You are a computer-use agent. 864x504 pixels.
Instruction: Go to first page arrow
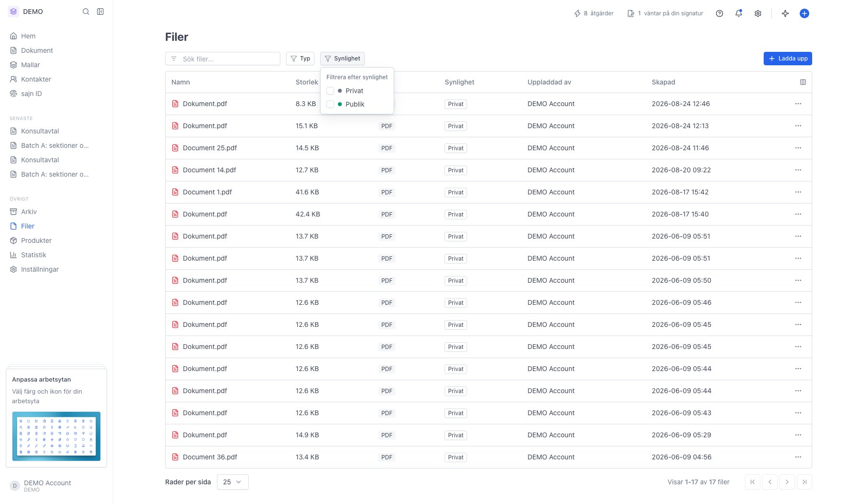point(753,482)
